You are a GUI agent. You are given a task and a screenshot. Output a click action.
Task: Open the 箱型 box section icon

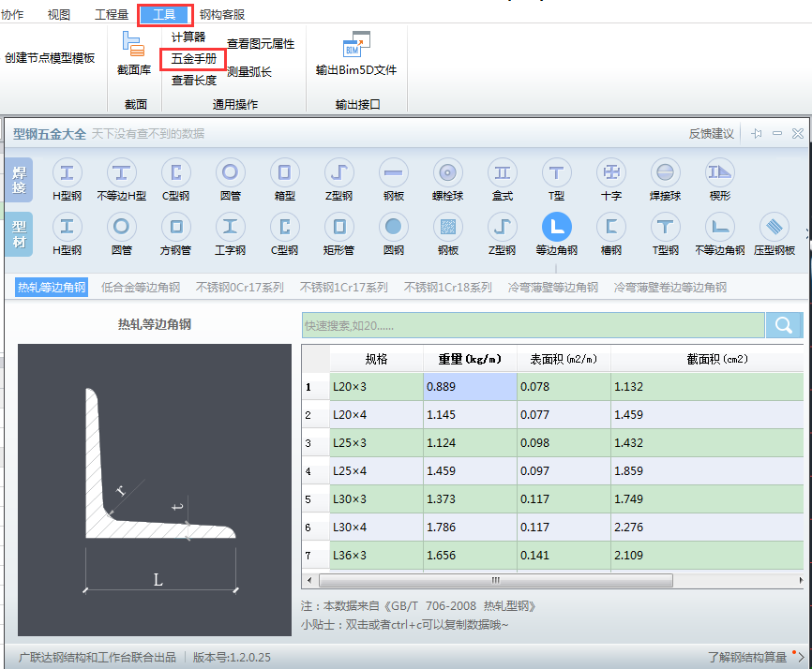pyautogui.click(x=284, y=172)
